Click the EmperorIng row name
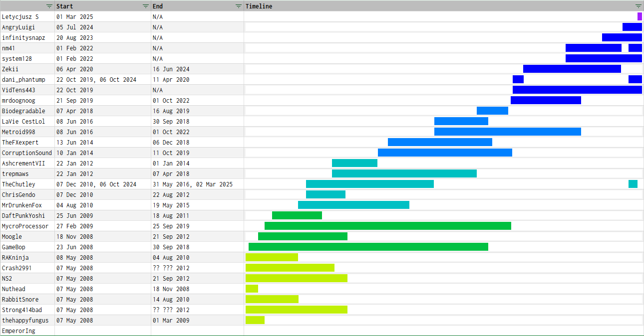Image resolution: width=644 pixels, height=336 pixels. click(x=18, y=331)
